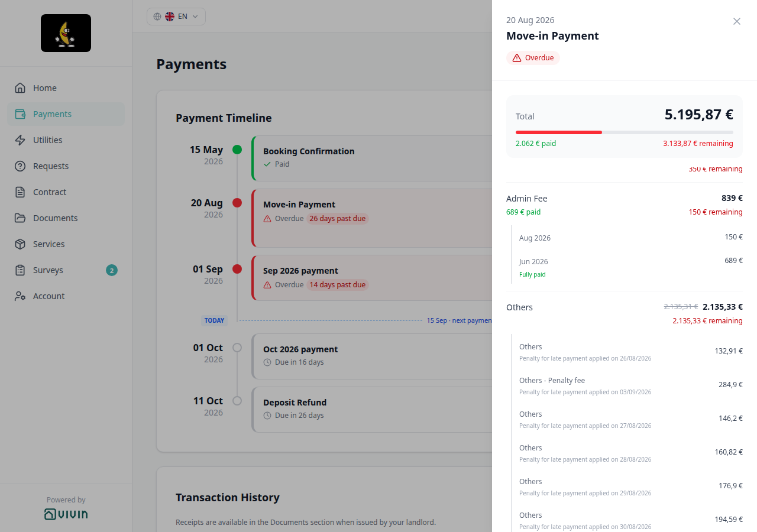Click the '14 days past due' tag
757x532 pixels.
pos(338,285)
